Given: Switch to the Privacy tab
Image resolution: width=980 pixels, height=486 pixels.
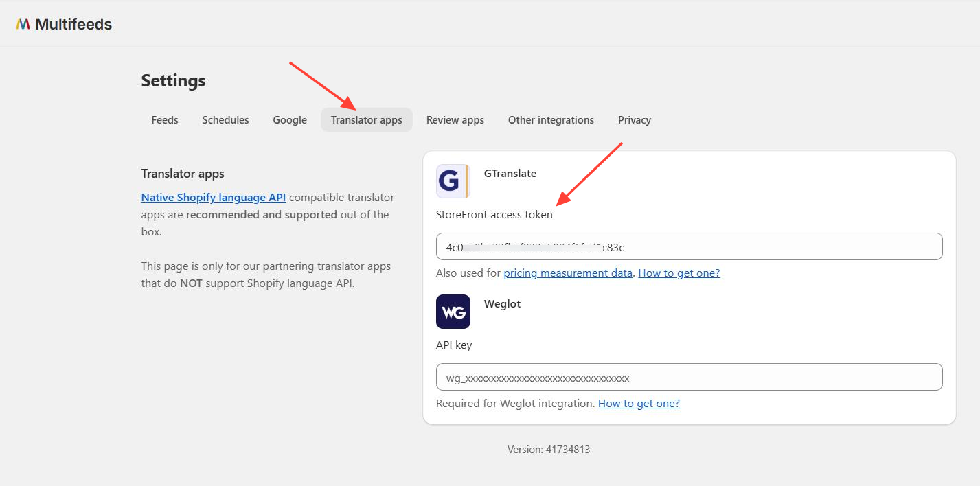Looking at the screenshot, I should pos(635,119).
